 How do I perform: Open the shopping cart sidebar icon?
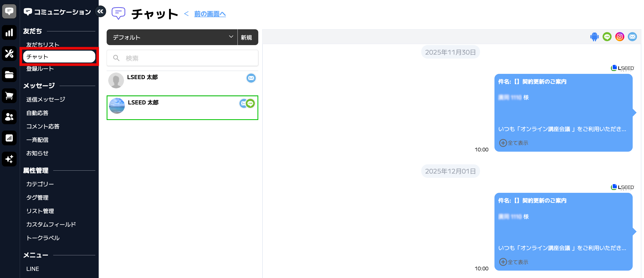point(9,96)
